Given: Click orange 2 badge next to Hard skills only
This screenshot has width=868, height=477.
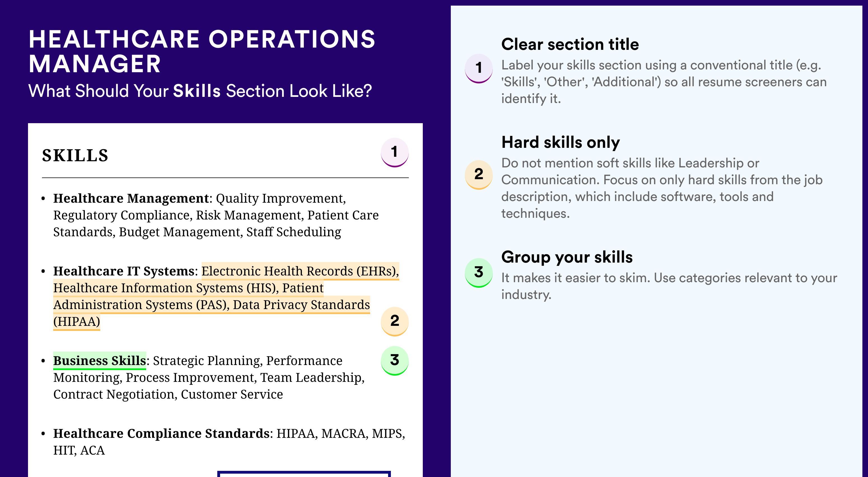Looking at the screenshot, I should point(479,174).
